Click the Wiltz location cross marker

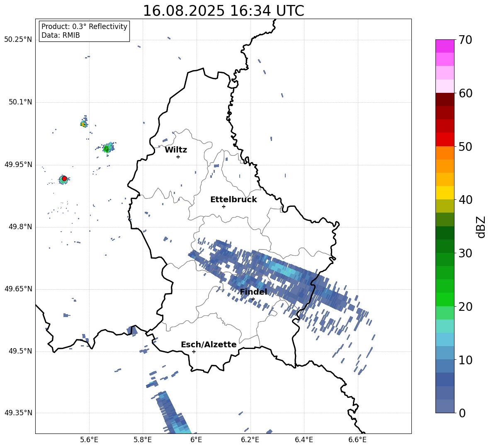(x=178, y=157)
